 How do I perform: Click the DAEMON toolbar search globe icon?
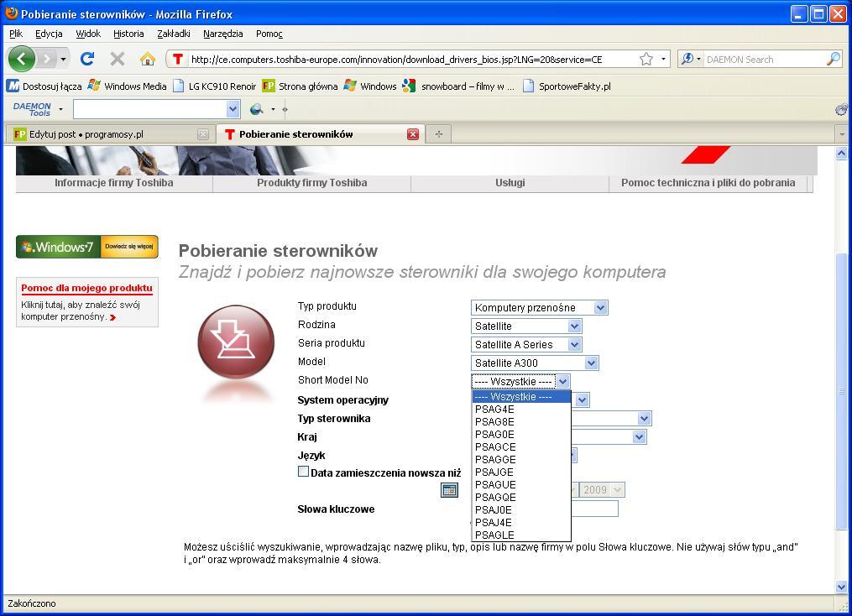click(257, 109)
